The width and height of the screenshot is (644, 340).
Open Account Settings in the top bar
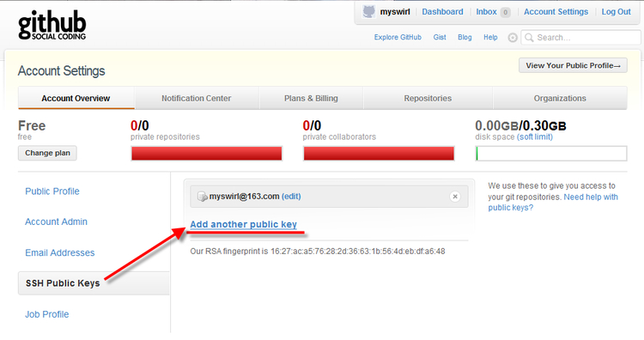pos(556,12)
